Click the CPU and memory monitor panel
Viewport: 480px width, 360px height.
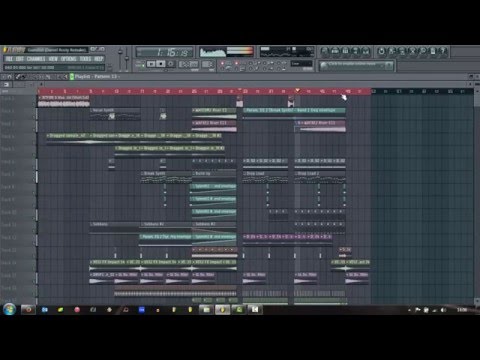(287, 52)
